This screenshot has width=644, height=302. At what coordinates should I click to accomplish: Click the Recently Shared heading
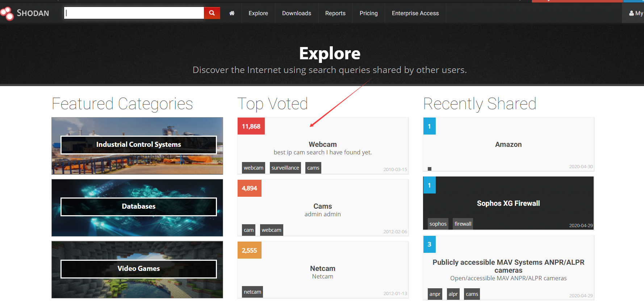coord(480,104)
